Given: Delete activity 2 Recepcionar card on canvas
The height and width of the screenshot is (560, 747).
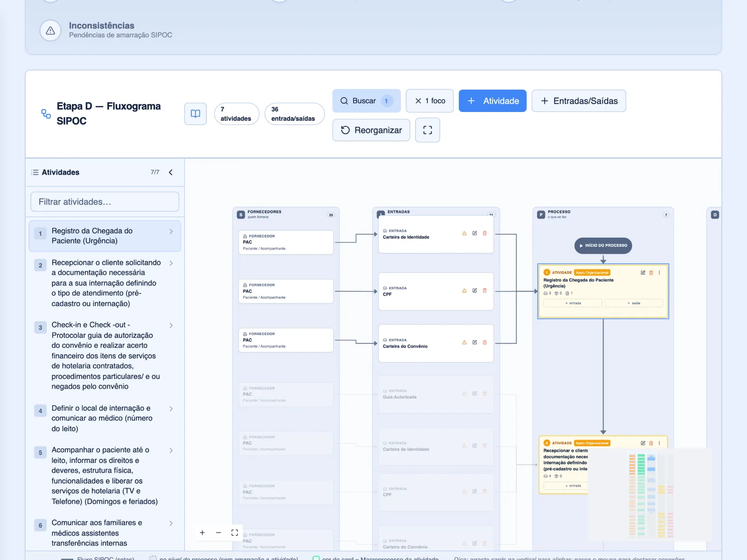Looking at the screenshot, I should pos(651,443).
